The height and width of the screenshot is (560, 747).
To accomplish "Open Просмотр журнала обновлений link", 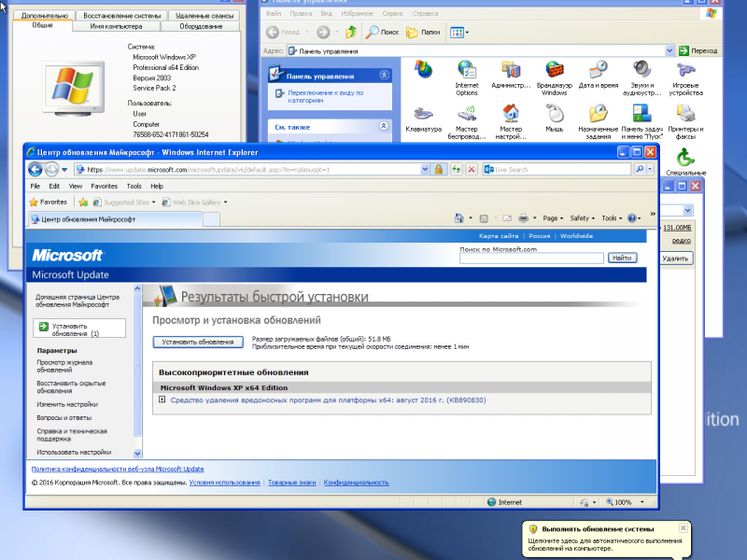I will 64,366.
